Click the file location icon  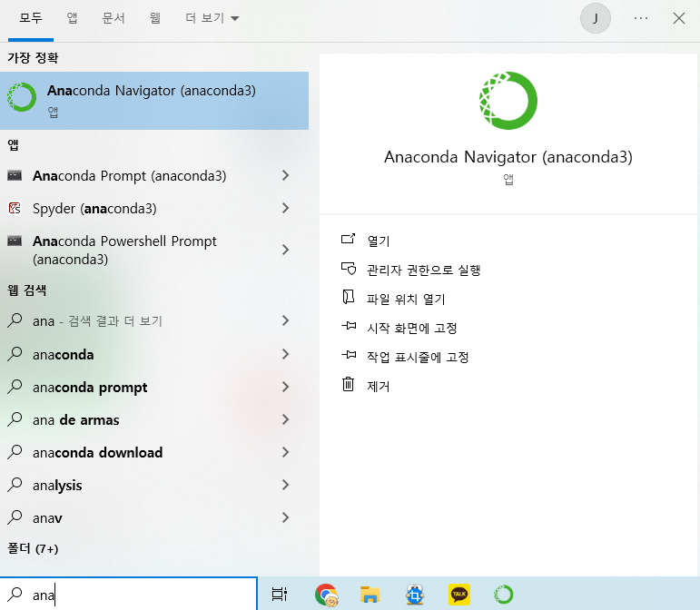(349, 297)
